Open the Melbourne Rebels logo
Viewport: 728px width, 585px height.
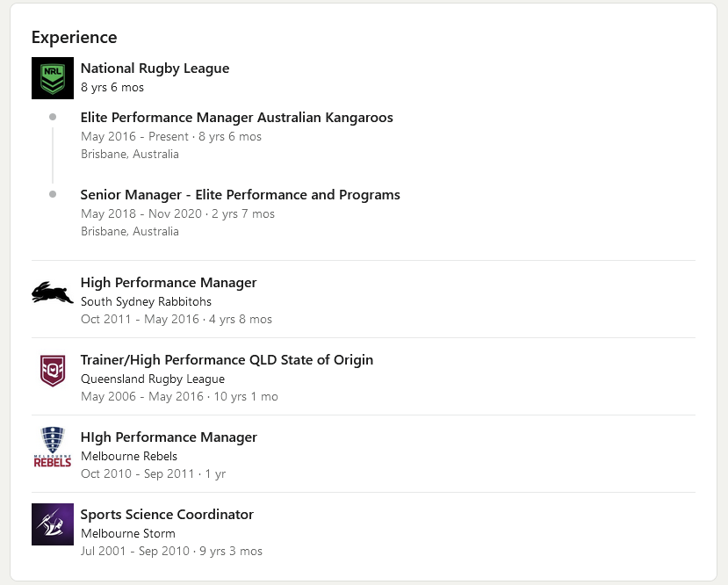click(53, 447)
